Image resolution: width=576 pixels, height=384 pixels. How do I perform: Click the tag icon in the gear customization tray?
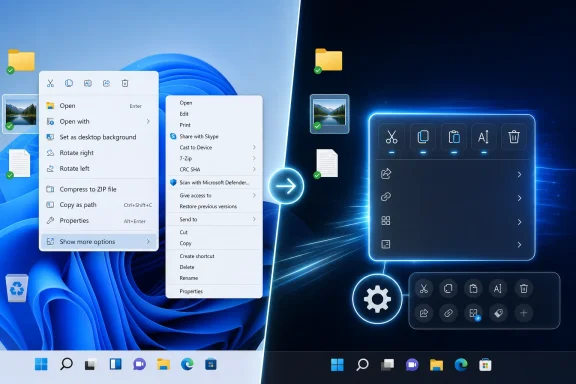(498, 313)
